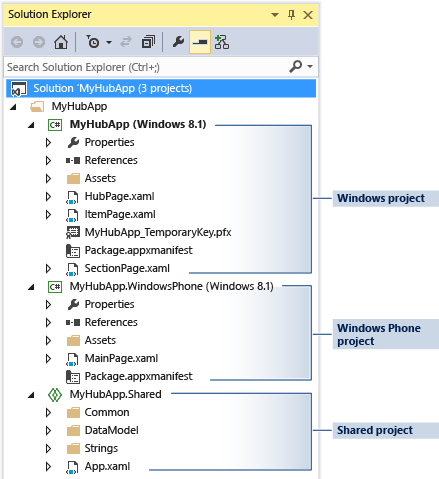Select the ItemPage.xaml file name
Screen dimensions: 439x479
[120, 214]
